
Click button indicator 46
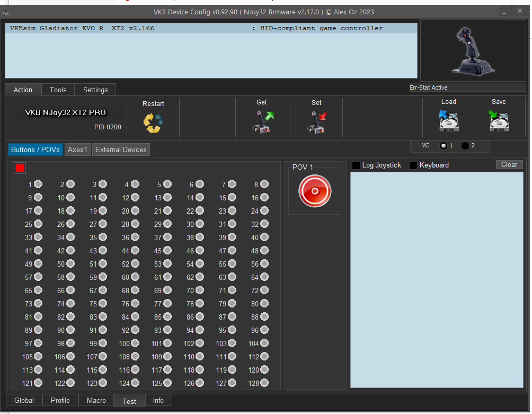(x=200, y=250)
